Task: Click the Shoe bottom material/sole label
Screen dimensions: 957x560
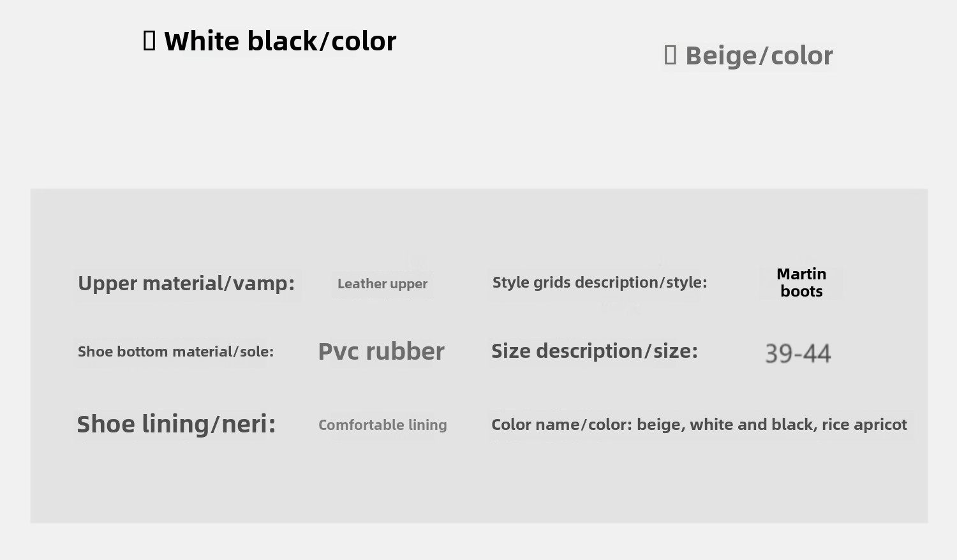Action: [x=175, y=351]
